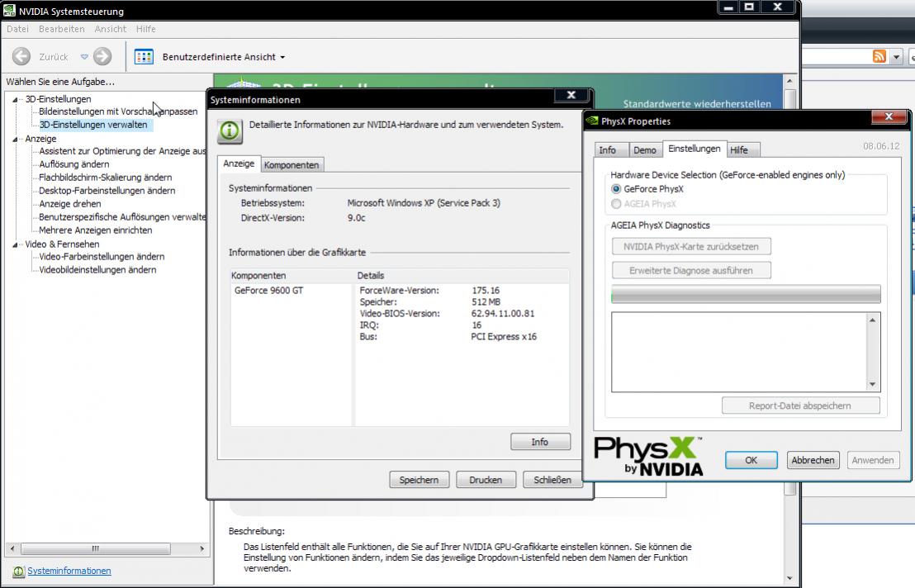Select Flachbildschirm-Skalierung ändern
Screen dimensions: 915x588
(x=105, y=178)
